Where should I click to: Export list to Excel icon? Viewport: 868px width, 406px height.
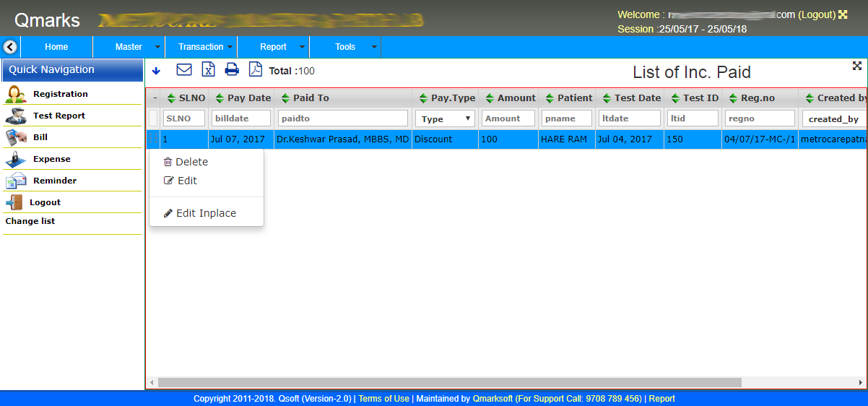[x=208, y=69]
